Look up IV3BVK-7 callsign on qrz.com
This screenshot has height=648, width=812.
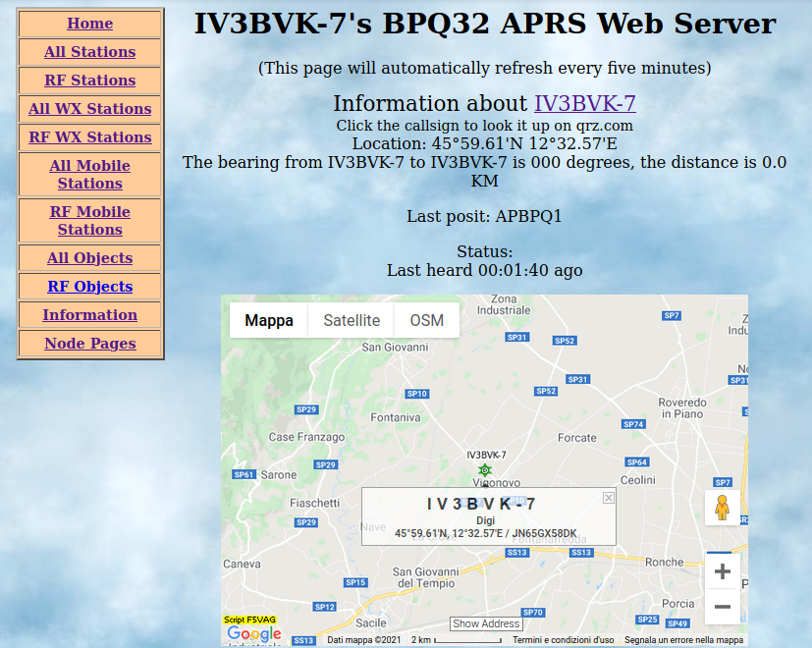click(x=584, y=104)
